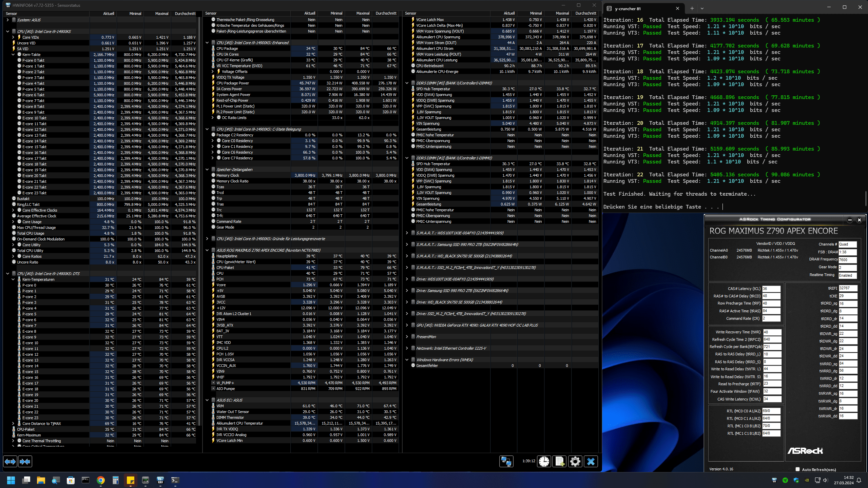The image size is (868, 488).
Task: Open the HWiNFO remote network monitoring icon
Action: (506, 462)
